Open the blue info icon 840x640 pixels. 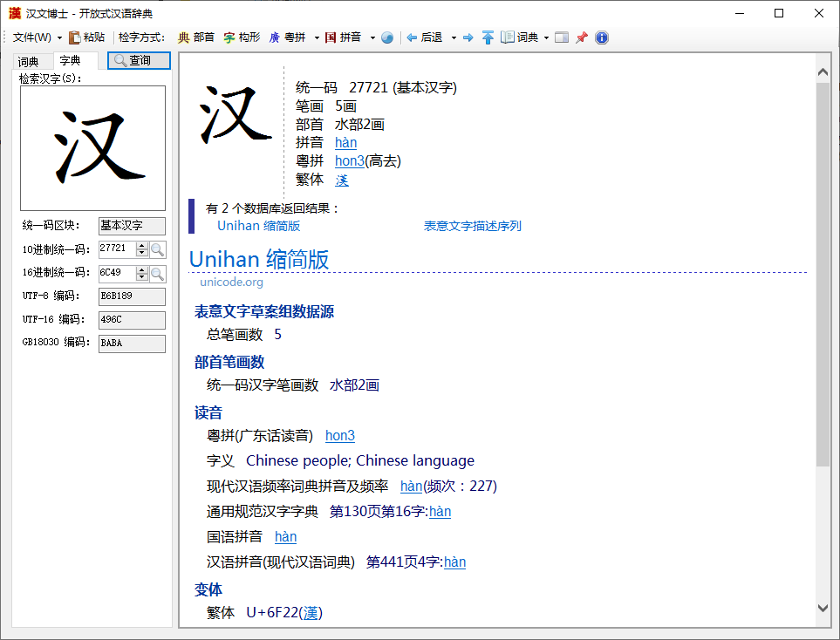point(601,37)
